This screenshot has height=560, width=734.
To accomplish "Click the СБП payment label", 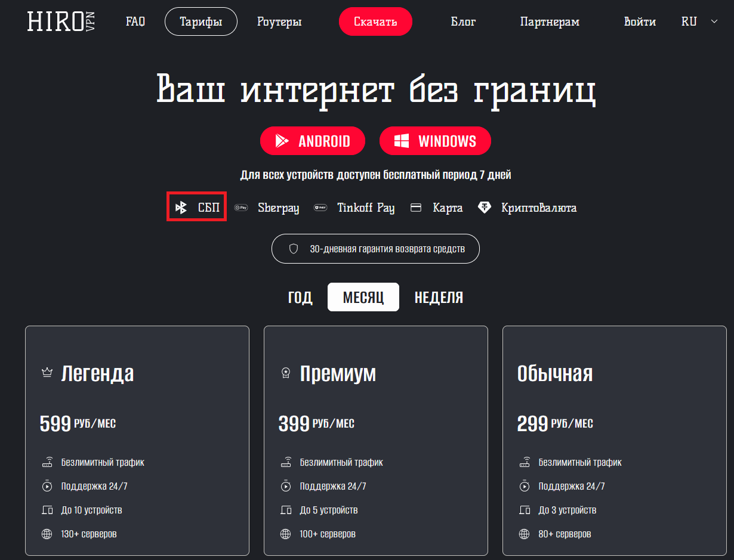I will (209, 208).
